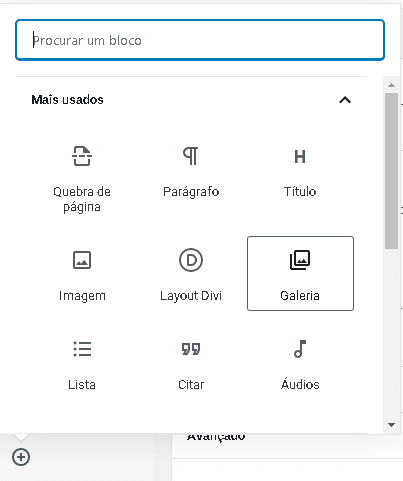Image resolution: width=403 pixels, height=481 pixels.
Task: Add a Galeria block
Action: 300,274
